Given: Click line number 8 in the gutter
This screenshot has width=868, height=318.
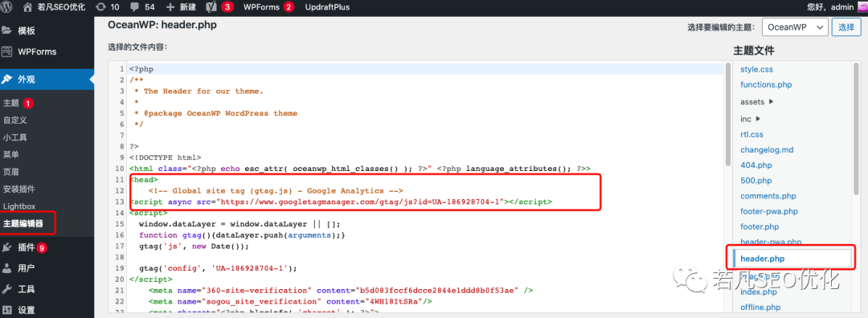Looking at the screenshot, I should click(x=121, y=147).
